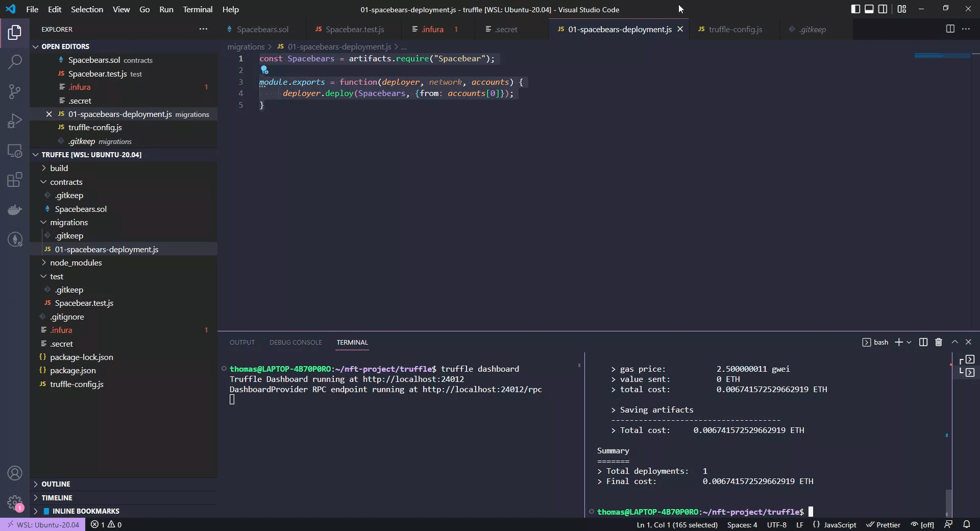The image size is (980, 531).
Task: Switch to the DEBUG CONSOLE panel tab
Action: [296, 342]
